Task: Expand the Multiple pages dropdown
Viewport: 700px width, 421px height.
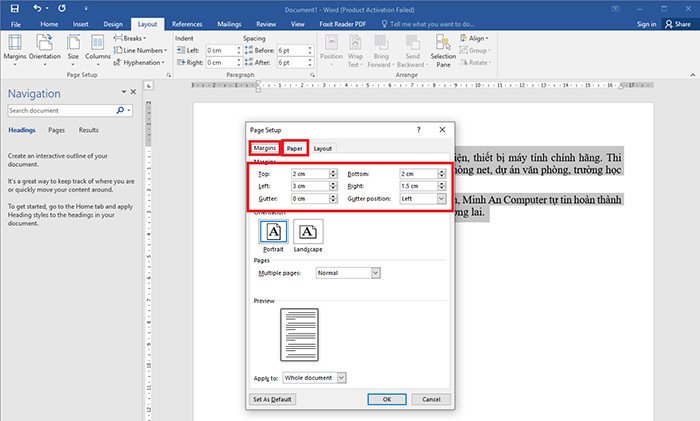Action: (375, 272)
